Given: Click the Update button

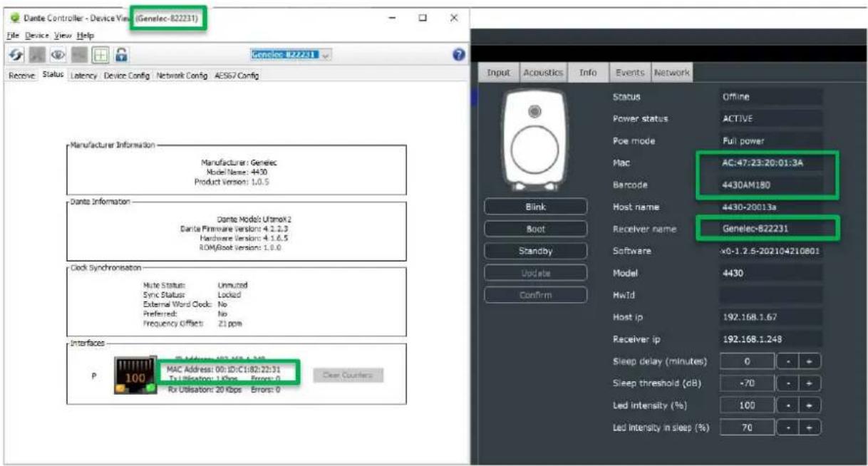Looking at the screenshot, I should click(536, 273).
